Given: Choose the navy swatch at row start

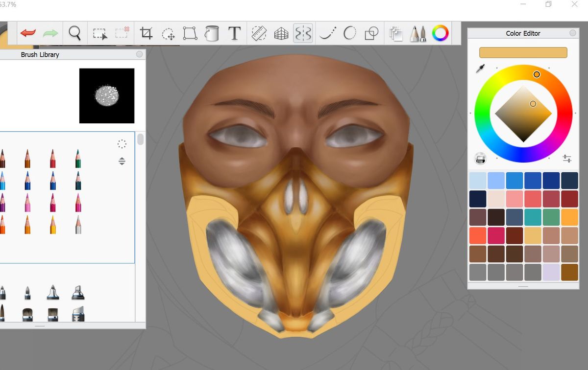Looking at the screenshot, I should pyautogui.click(x=478, y=199).
